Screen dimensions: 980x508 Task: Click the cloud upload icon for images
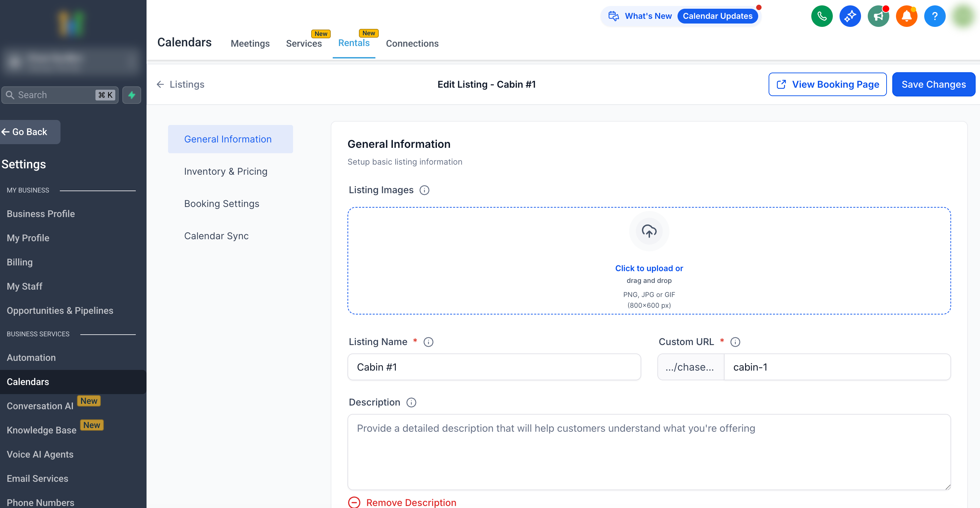649,231
